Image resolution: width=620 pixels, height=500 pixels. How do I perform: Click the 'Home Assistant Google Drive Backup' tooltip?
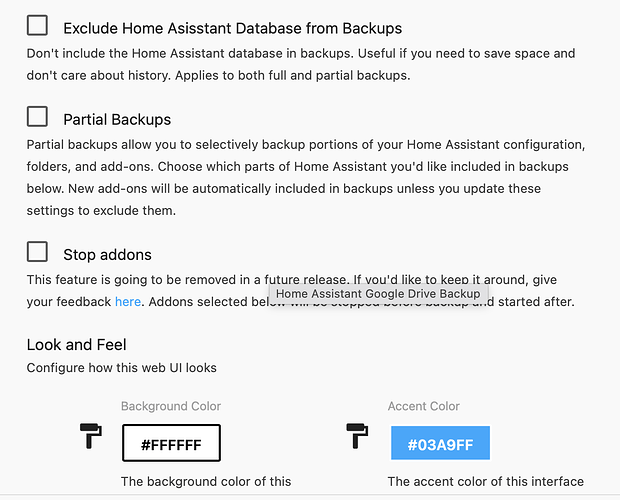[x=378, y=294]
